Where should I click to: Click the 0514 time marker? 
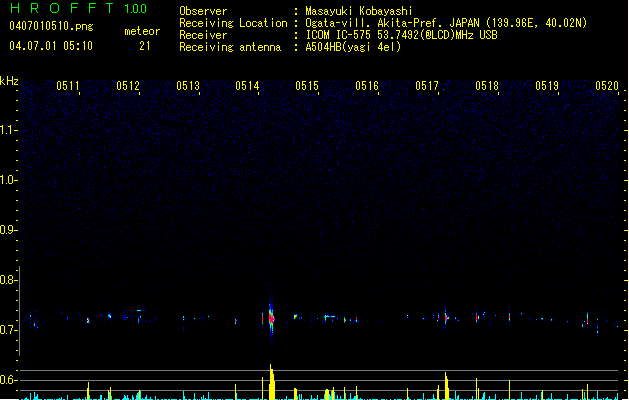pos(247,86)
